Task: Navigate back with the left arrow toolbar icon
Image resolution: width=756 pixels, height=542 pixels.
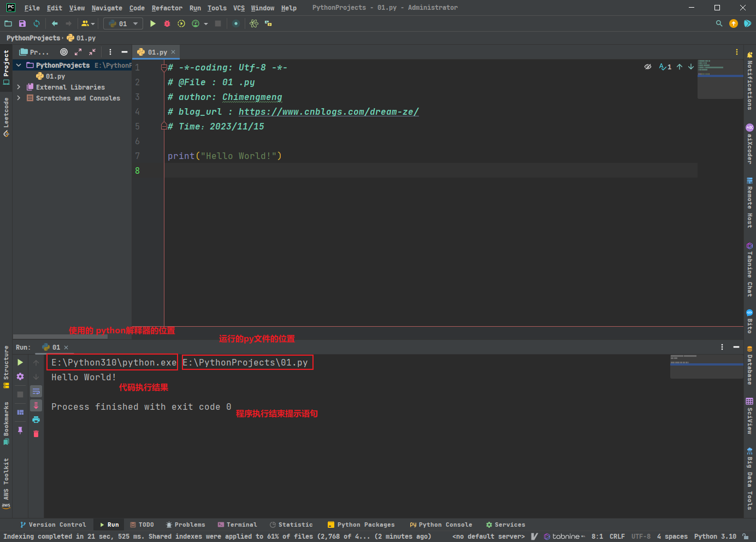Action: click(x=55, y=23)
